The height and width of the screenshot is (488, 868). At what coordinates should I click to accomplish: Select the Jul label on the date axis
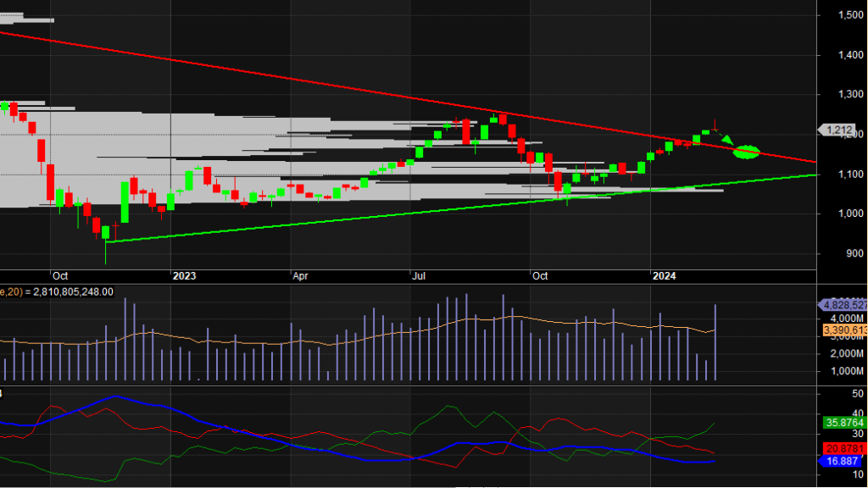pos(420,276)
